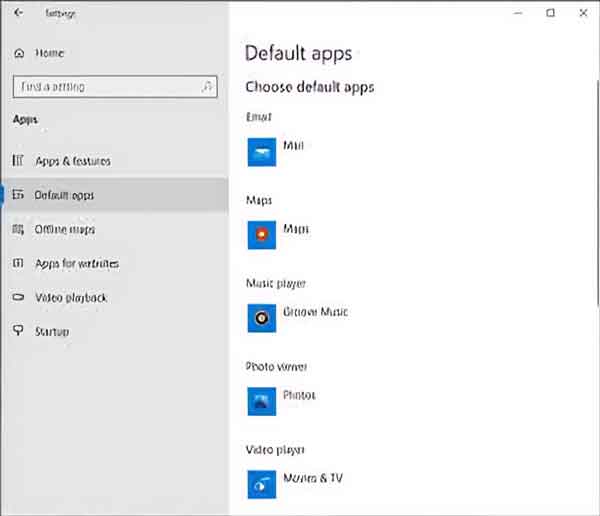Viewport: 600px width, 516px height.
Task: Click the search magnifier icon
Action: coord(207,87)
